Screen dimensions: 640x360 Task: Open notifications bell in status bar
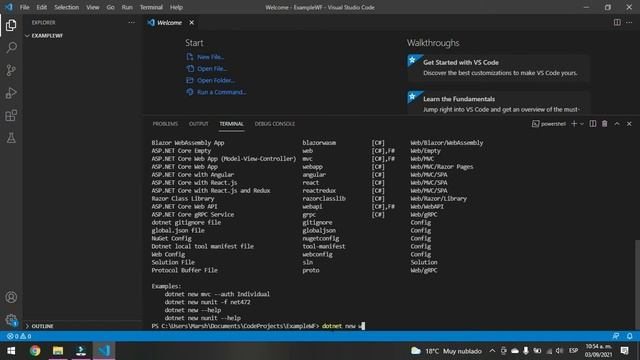pos(629,336)
